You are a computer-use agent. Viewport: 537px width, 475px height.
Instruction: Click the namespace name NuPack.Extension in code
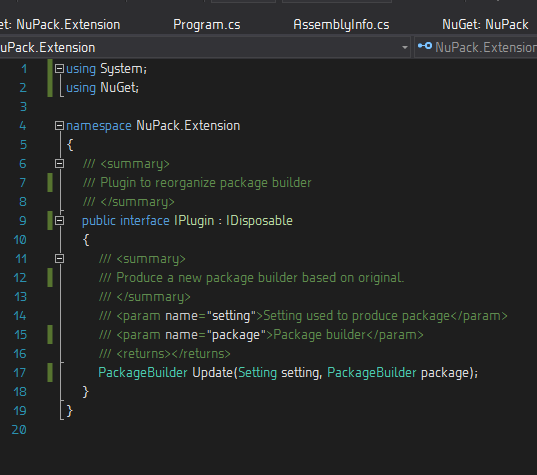point(188,126)
